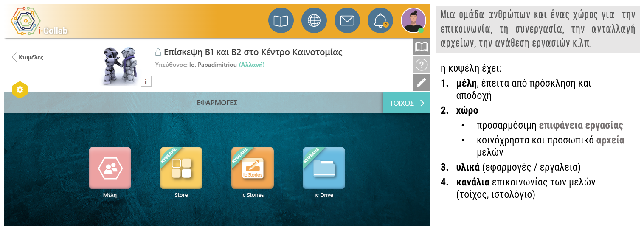Click the bold word 'υλικά'
Screen dimensions: 644x230
[x=468, y=167]
